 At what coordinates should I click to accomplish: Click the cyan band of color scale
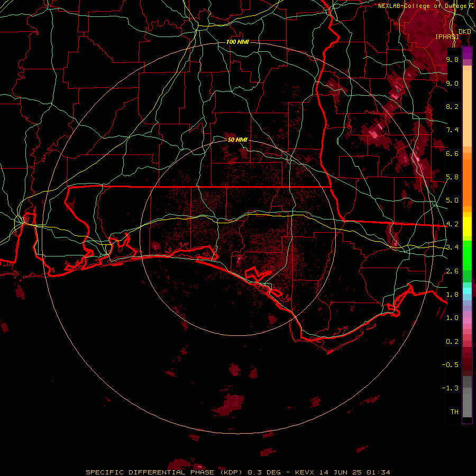coord(467,291)
